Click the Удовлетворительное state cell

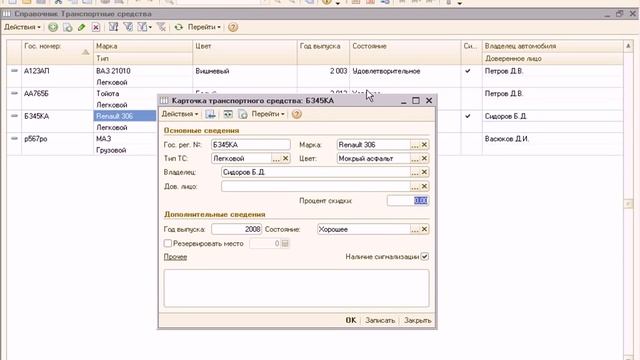[405, 71]
